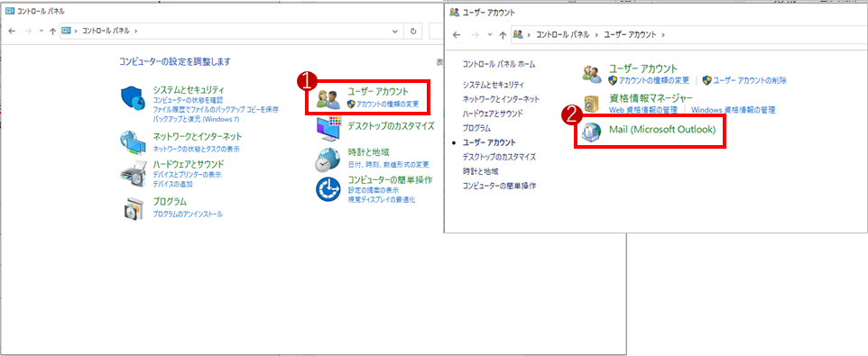The image size is (868, 356).
Task: Select ネットワークとインターネット in User Accounts sidebar
Action: coord(501,99)
